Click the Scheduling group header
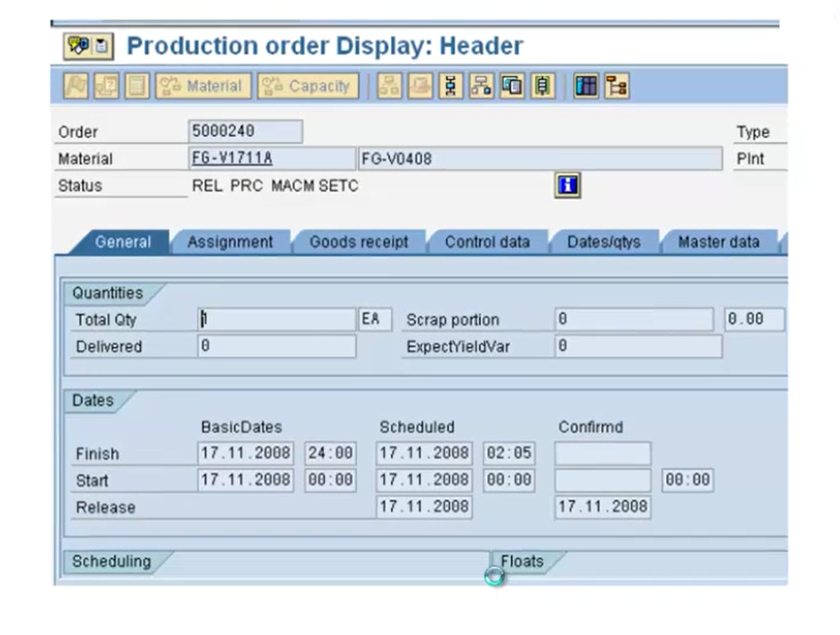Image resolution: width=840 pixels, height=635 pixels. point(112,561)
